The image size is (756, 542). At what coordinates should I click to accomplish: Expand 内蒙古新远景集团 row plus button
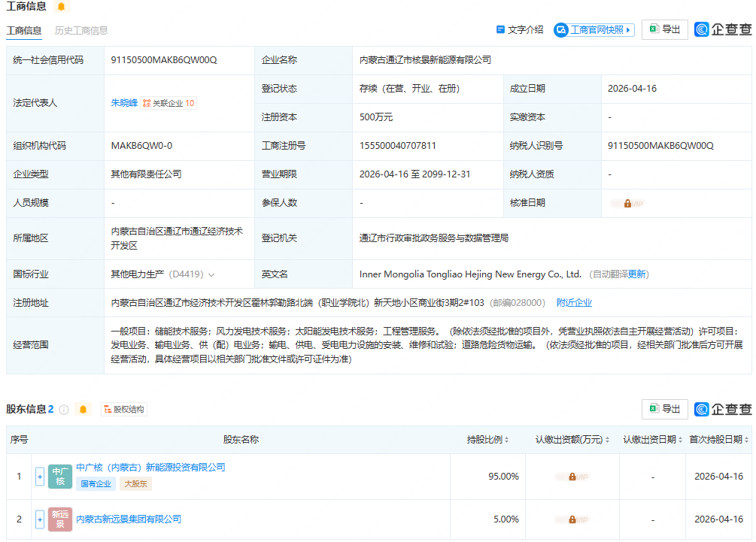tap(40, 519)
